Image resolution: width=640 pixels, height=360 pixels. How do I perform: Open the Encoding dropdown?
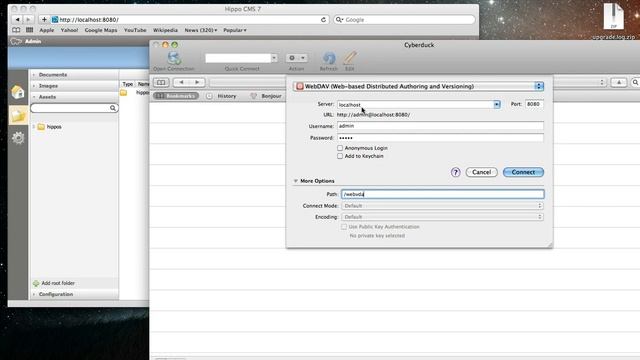[442, 217]
